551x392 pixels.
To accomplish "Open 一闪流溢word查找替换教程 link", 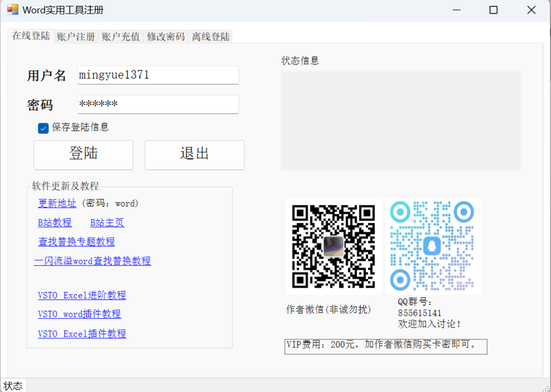I will [93, 261].
